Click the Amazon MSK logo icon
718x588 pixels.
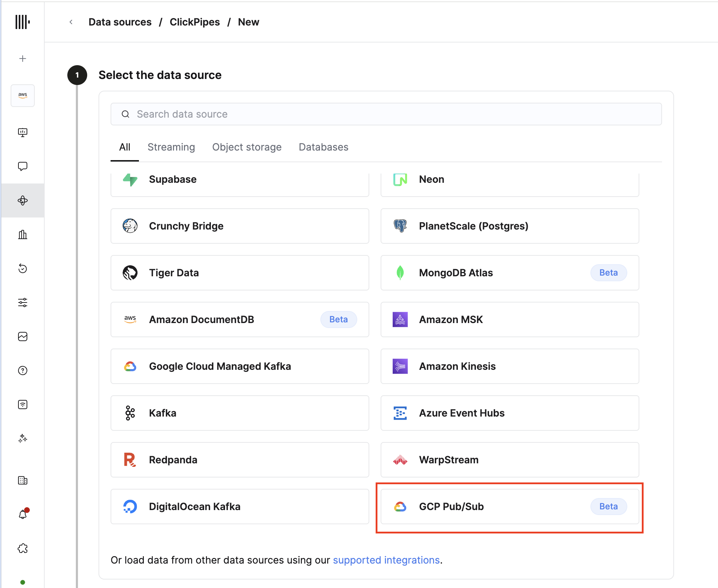400,320
